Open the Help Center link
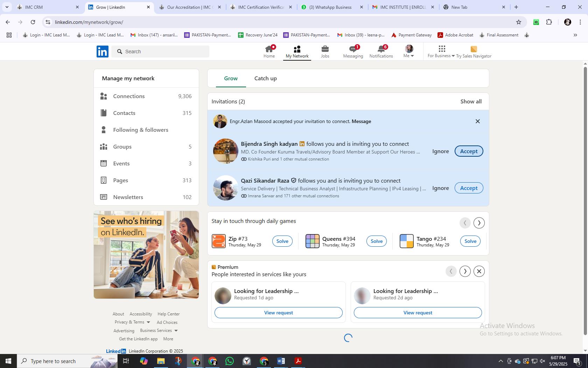The image size is (588, 368). (168, 314)
